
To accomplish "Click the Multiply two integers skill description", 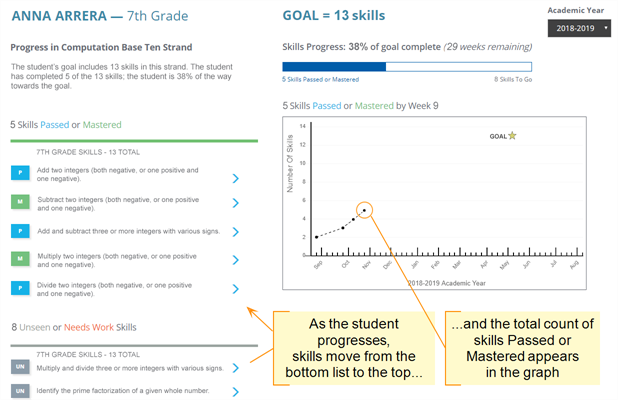I will coord(117,260).
